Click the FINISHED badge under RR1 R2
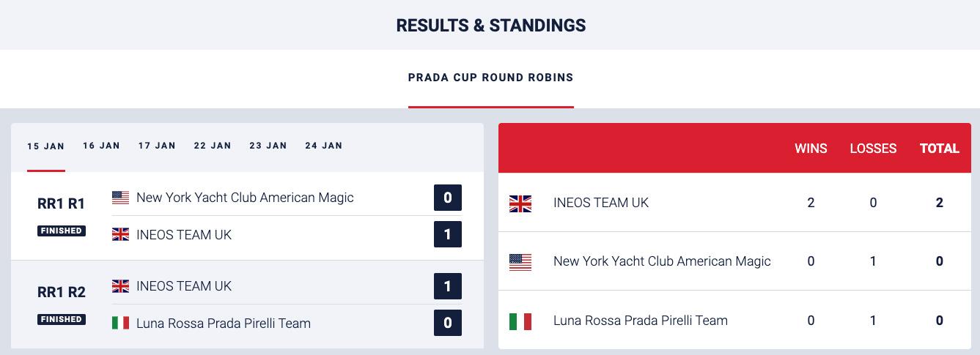The width and height of the screenshot is (980, 355). click(62, 319)
